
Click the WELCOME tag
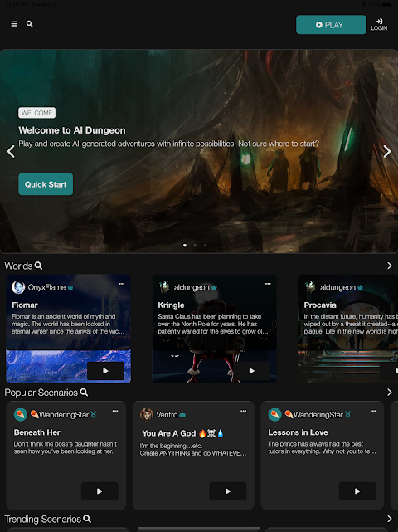[x=37, y=113]
